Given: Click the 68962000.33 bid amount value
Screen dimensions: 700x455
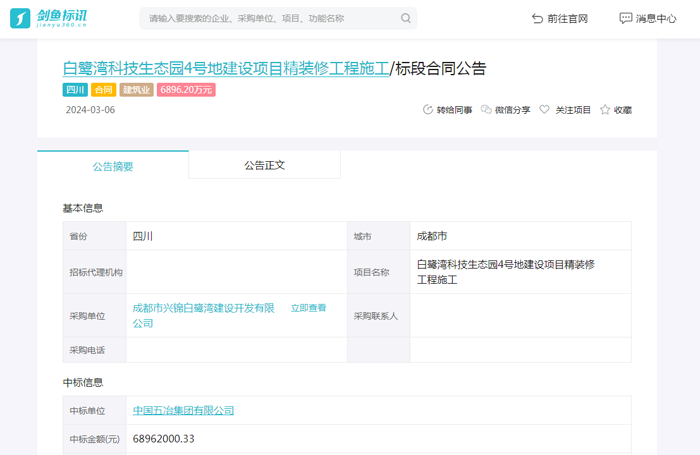Looking at the screenshot, I should (x=163, y=438).
